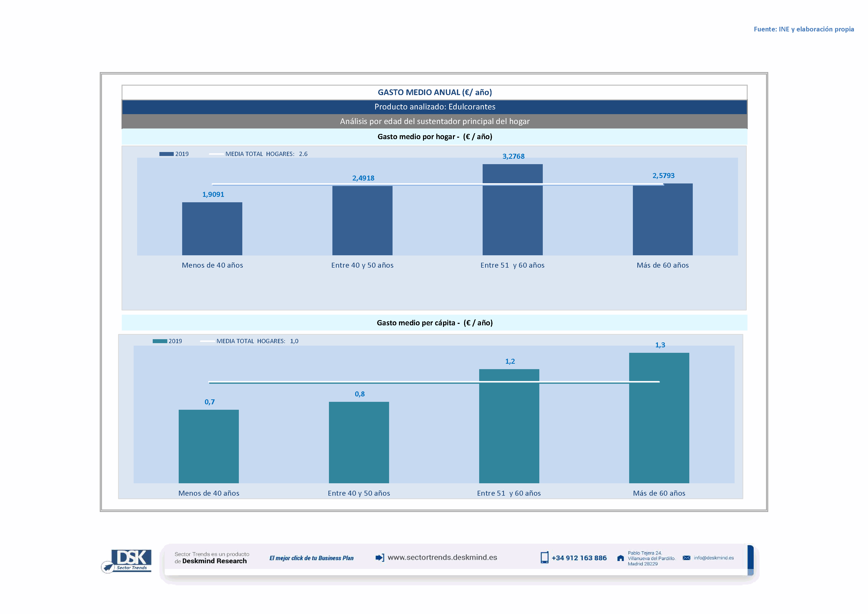Select the 1,9091 bar for Menos de 40 años
868x614 pixels.
(212, 229)
